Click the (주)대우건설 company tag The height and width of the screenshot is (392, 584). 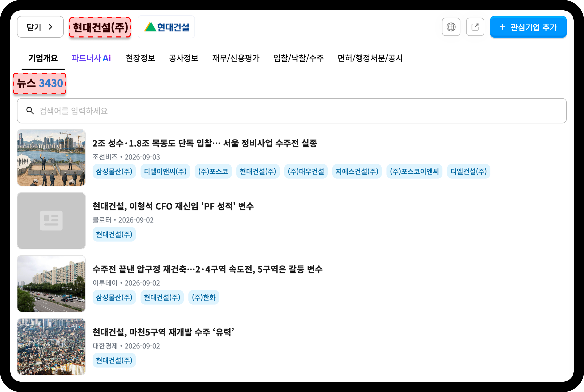point(306,171)
